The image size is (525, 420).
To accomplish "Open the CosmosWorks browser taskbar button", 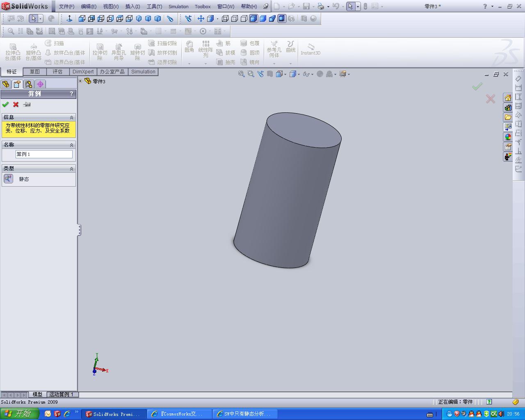I will point(179,414).
